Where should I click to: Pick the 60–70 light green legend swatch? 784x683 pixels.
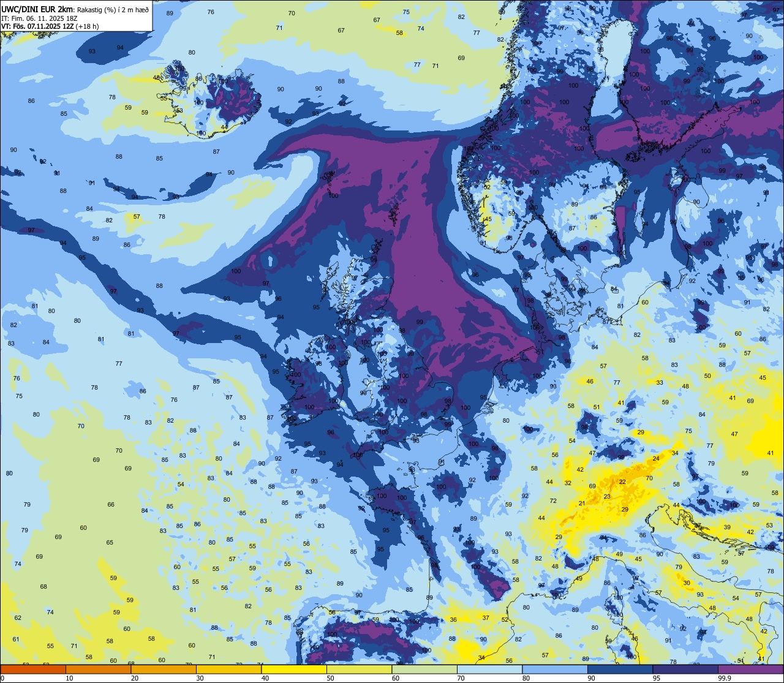424,669
